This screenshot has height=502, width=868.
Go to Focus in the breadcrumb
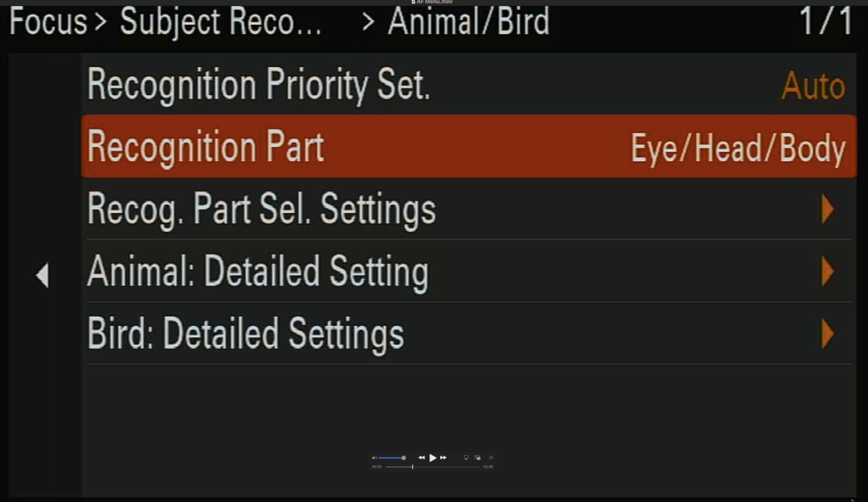(x=49, y=21)
